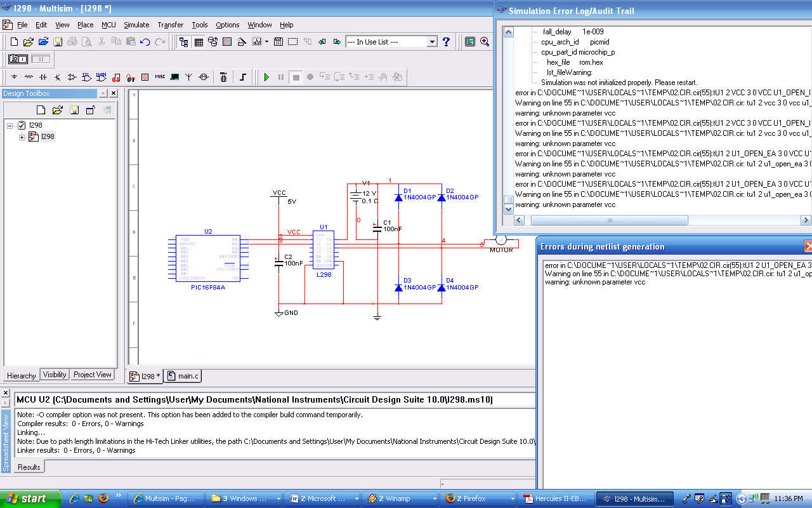
Task: Place a Transistor component
Action: pos(58,77)
